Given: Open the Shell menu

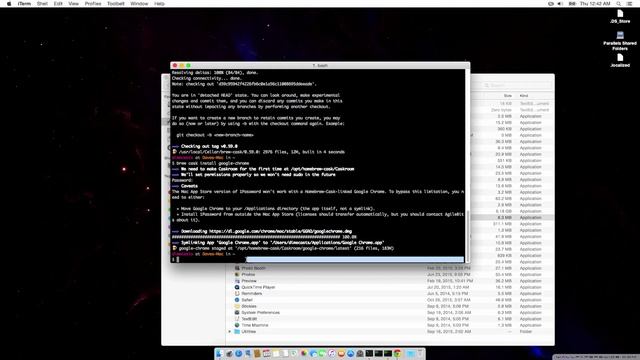Looking at the screenshot, I should pos(42,4).
